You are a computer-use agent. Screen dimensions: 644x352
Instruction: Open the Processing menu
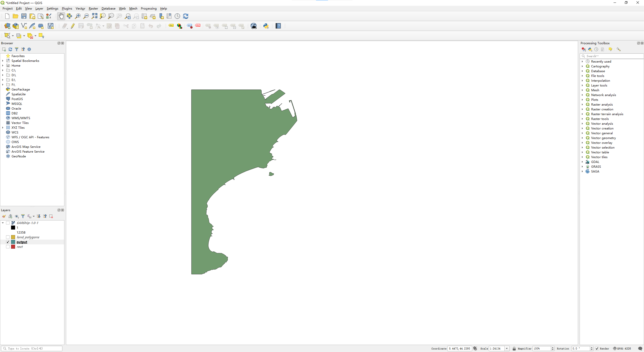point(149,9)
